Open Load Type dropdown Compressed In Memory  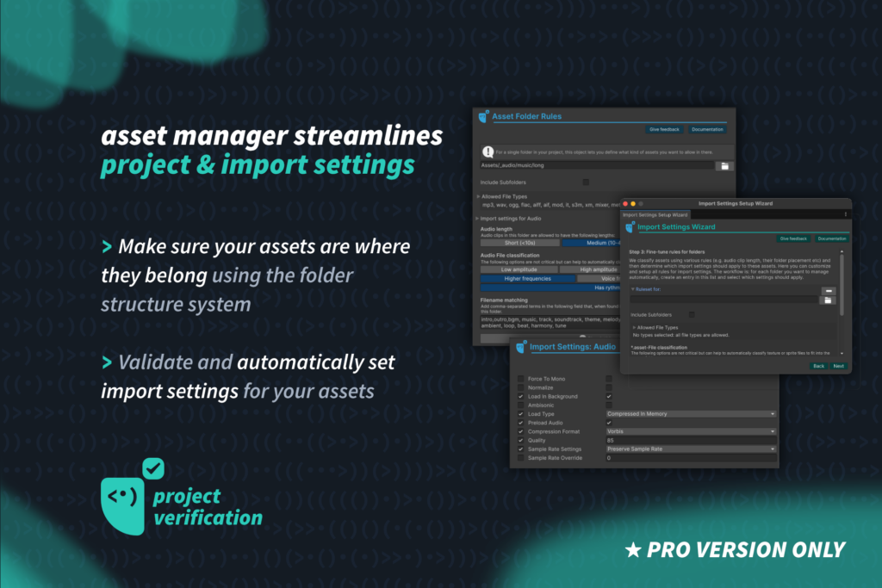pyautogui.click(x=692, y=414)
